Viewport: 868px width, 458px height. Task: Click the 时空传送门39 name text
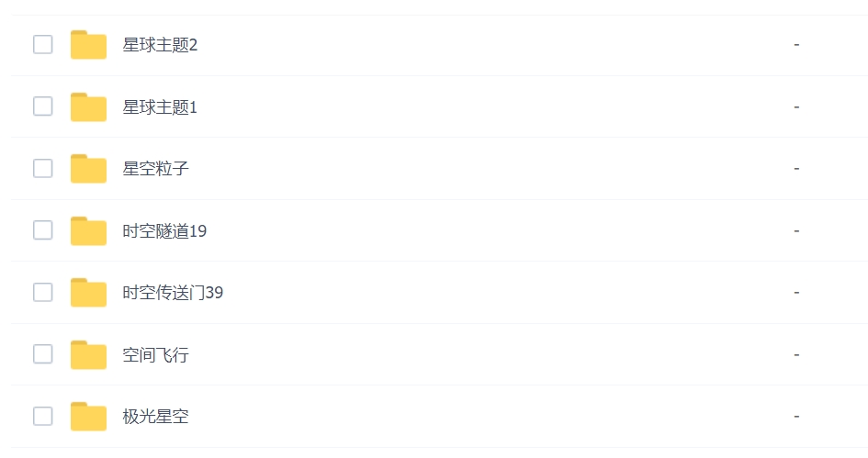coord(173,293)
